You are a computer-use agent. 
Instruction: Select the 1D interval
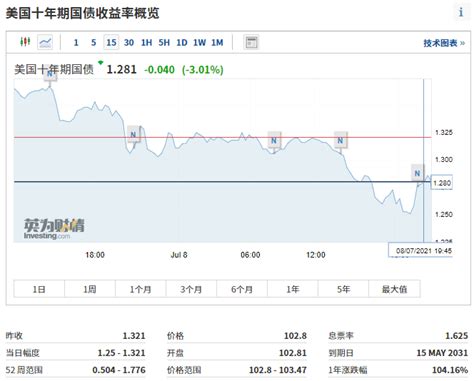(x=182, y=43)
